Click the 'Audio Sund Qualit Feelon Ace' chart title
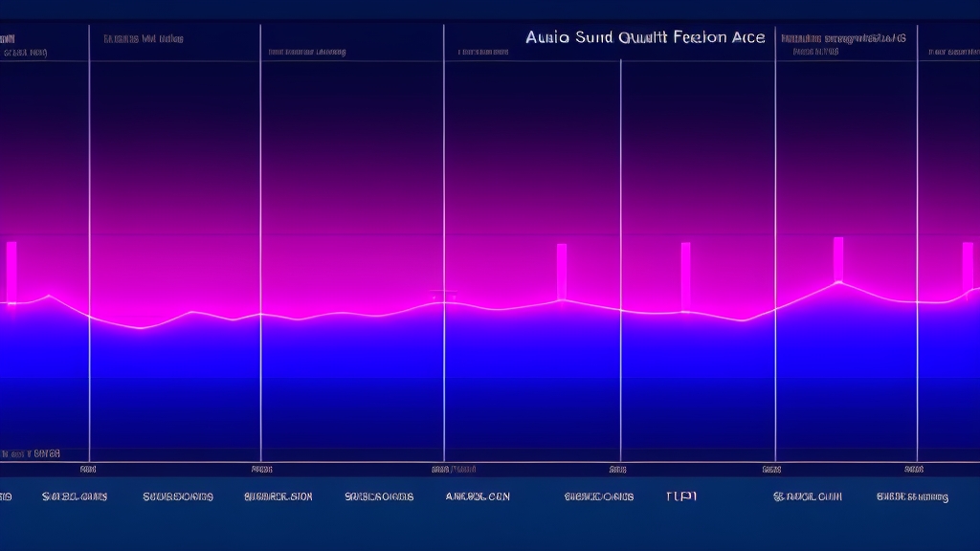The height and width of the screenshot is (551, 980). [645, 37]
